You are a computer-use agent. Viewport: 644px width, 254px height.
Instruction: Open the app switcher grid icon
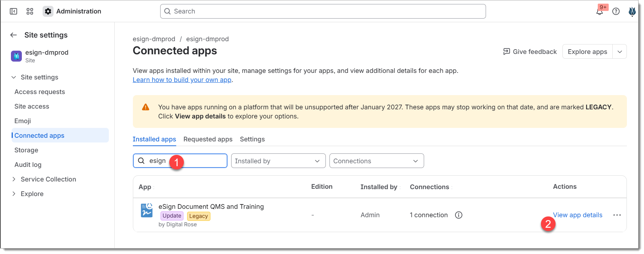[30, 11]
